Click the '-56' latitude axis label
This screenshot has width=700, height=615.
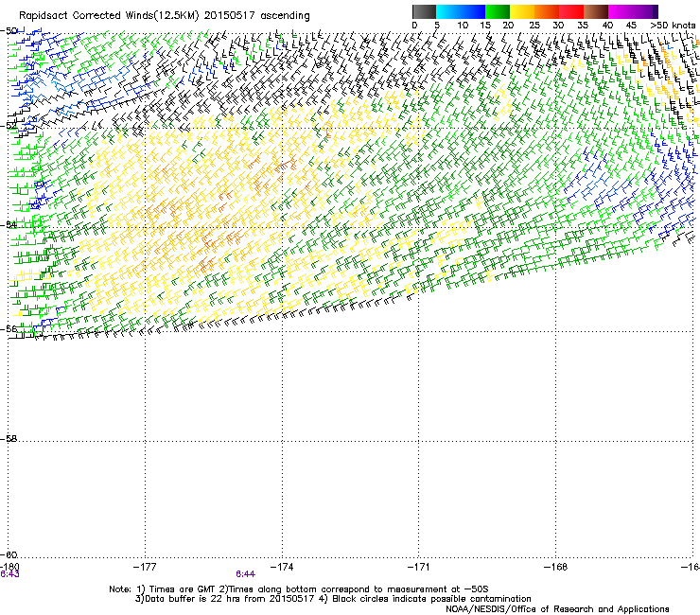(x=9, y=329)
